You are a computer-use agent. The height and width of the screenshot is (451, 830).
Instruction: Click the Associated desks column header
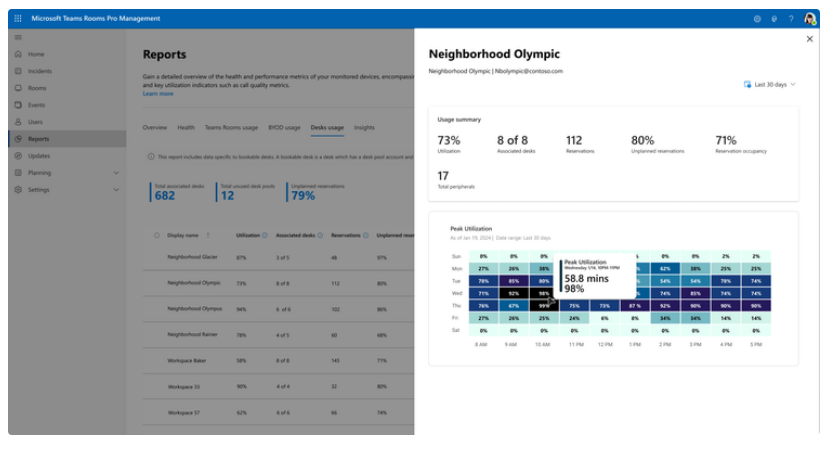(295, 236)
